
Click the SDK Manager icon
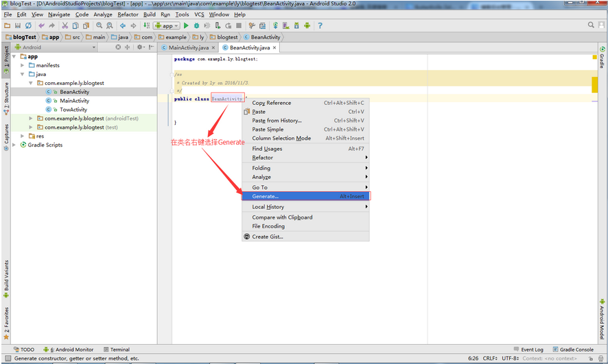click(296, 25)
